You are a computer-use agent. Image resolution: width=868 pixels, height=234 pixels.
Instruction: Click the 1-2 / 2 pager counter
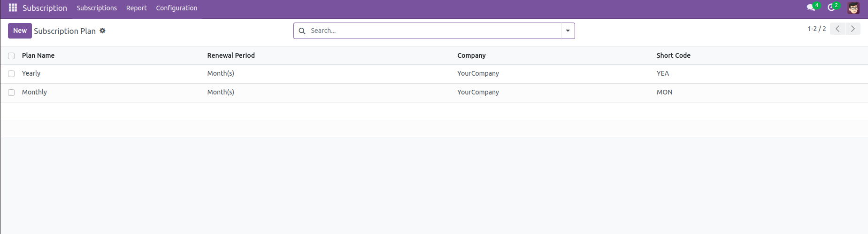coord(816,29)
